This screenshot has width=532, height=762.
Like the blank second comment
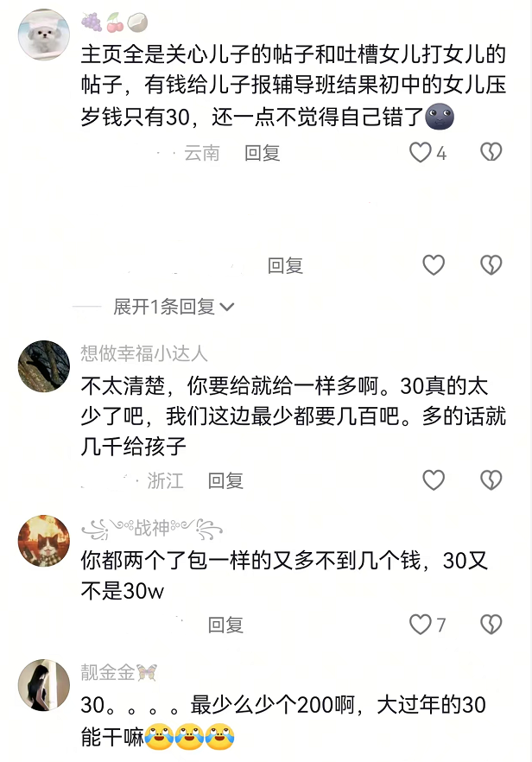click(x=434, y=265)
